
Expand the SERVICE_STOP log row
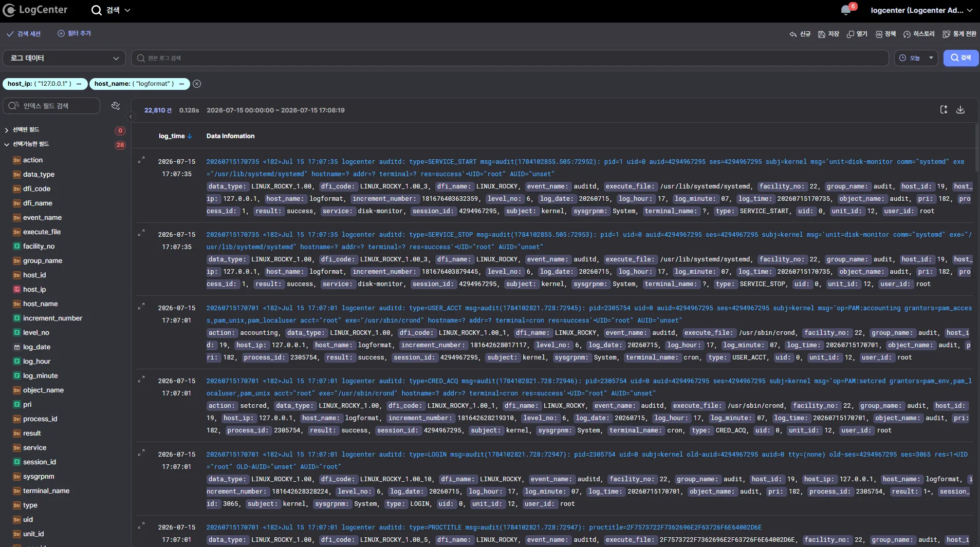coord(141,233)
